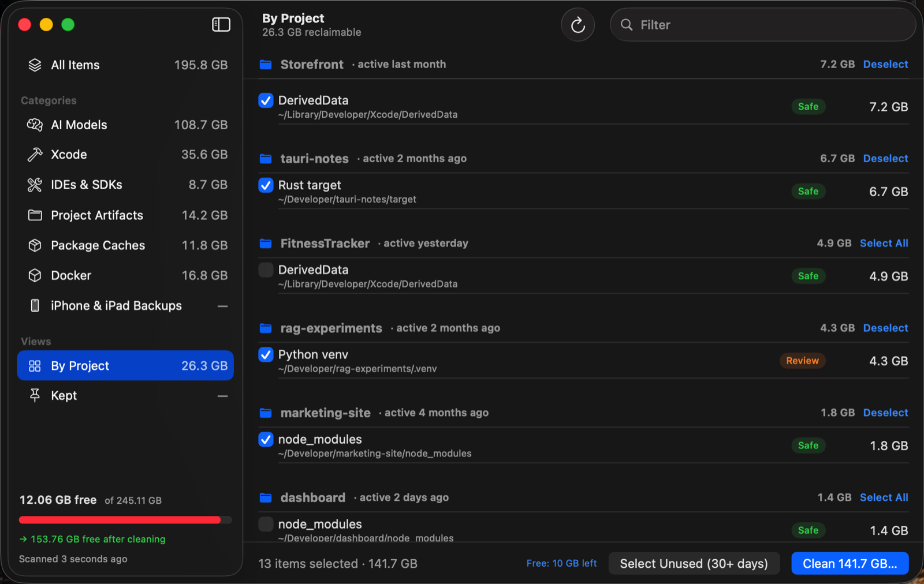This screenshot has width=924, height=584.
Task: Click path ~/Developer/rag-experiments/.venv
Action: 357,369
